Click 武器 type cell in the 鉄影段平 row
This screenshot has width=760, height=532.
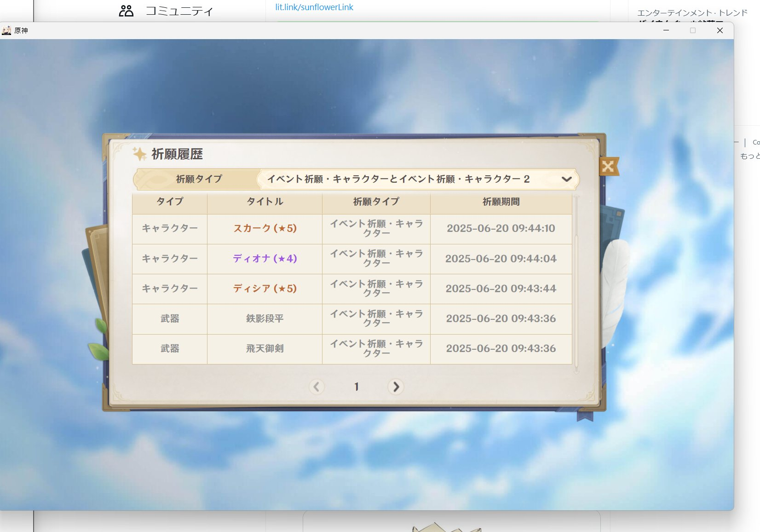coord(170,318)
